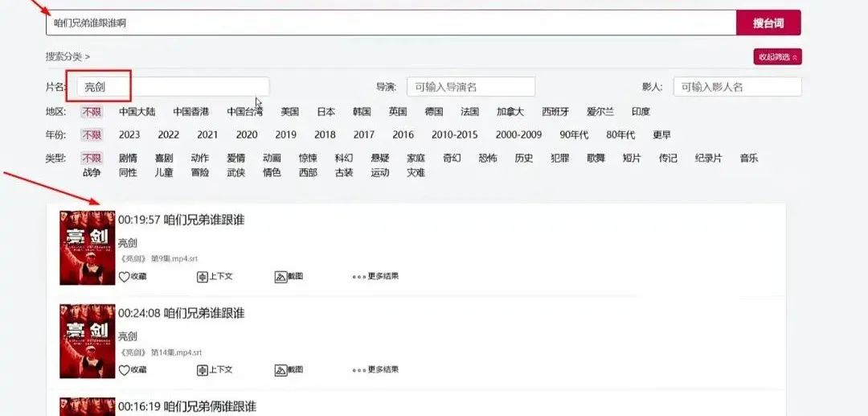Focus the dialogue search input field
Screen dimensions: 868x416
391,23
